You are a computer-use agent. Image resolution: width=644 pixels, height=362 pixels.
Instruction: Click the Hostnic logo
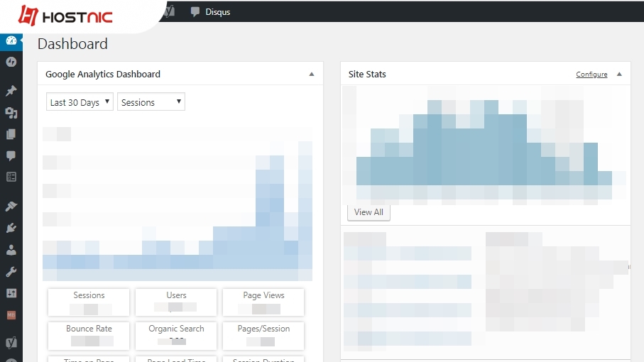[65, 16]
